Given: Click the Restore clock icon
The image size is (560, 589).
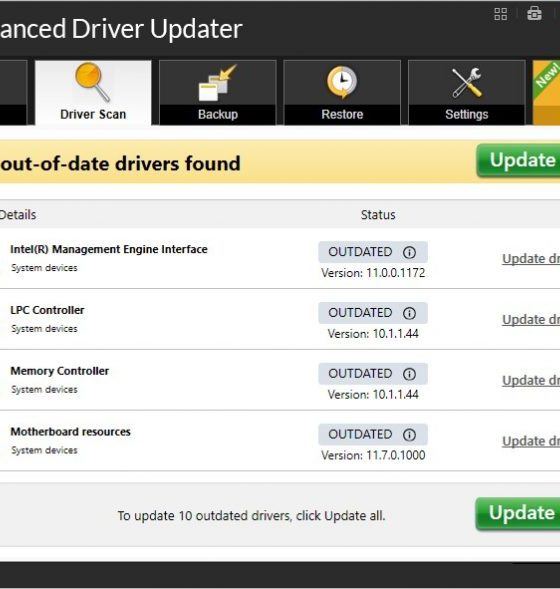Looking at the screenshot, I should (342, 82).
